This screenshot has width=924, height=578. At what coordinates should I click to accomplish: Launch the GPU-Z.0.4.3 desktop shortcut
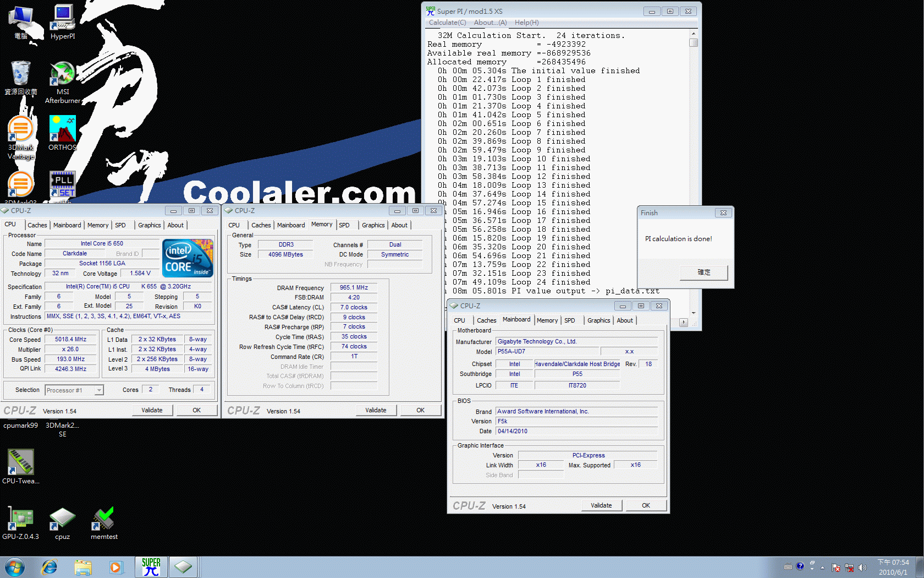21,523
